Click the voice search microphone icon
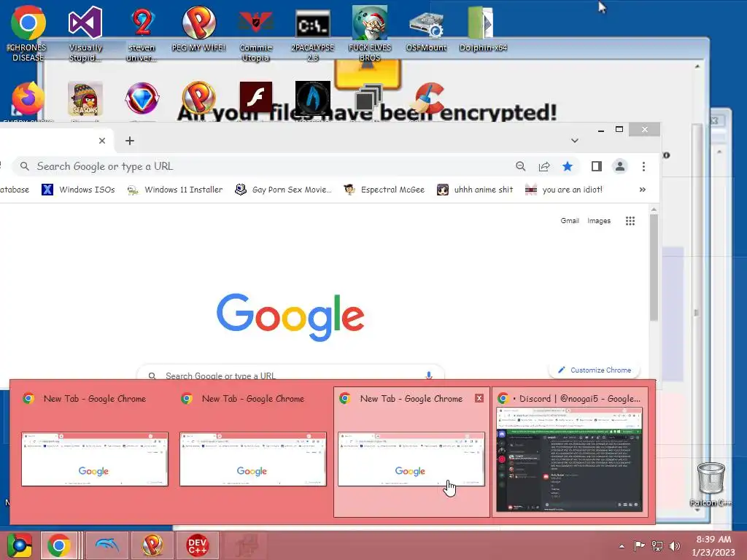747x560 pixels. pyautogui.click(x=429, y=376)
